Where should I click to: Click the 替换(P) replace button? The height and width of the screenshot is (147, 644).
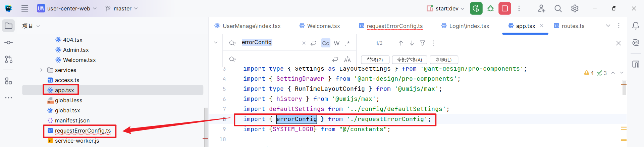click(375, 60)
